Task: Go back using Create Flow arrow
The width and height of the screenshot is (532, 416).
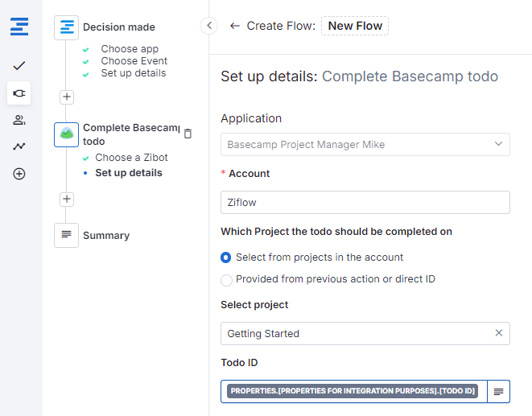Action: click(235, 26)
